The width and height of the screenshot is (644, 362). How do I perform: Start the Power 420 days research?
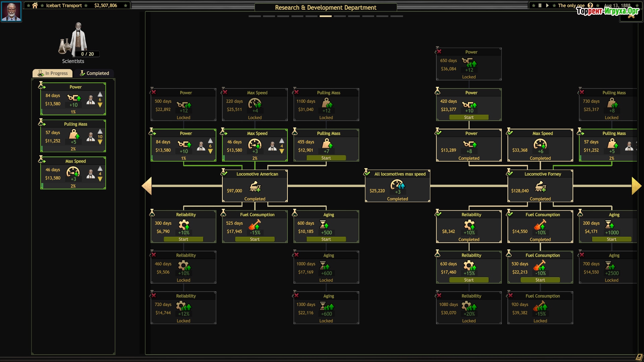tap(469, 117)
